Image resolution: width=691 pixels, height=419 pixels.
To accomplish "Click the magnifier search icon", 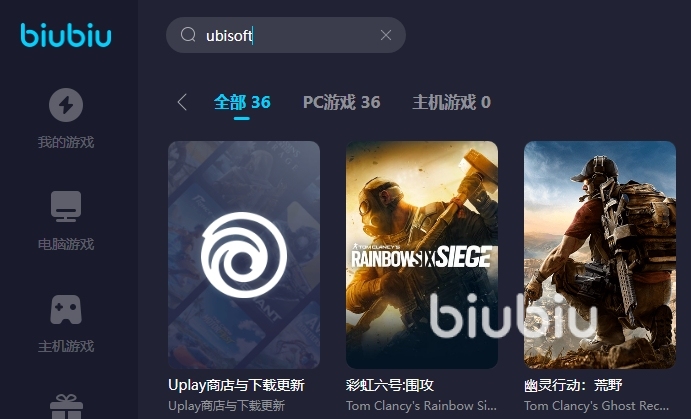I will 188,34.
